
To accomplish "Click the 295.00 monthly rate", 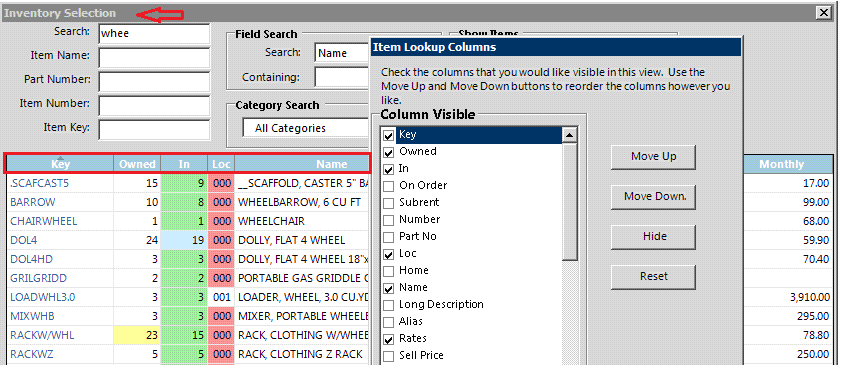I will tap(814, 317).
